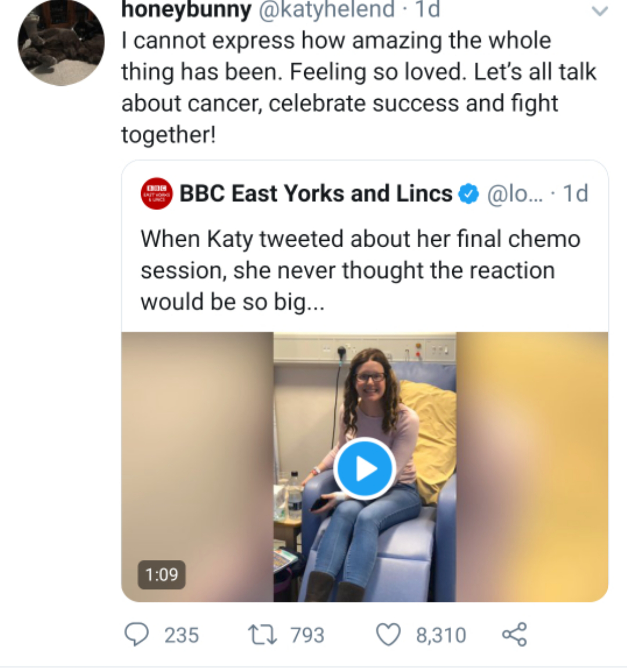Click the blue verified badge
Image resolution: width=627 pixels, height=672 pixels.
[x=469, y=194]
